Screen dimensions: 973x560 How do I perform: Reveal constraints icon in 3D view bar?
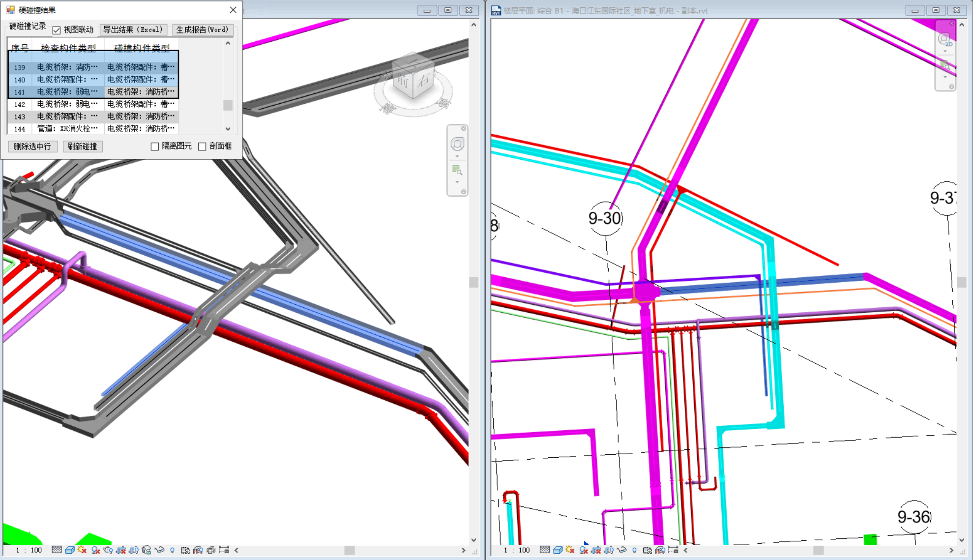click(x=224, y=550)
